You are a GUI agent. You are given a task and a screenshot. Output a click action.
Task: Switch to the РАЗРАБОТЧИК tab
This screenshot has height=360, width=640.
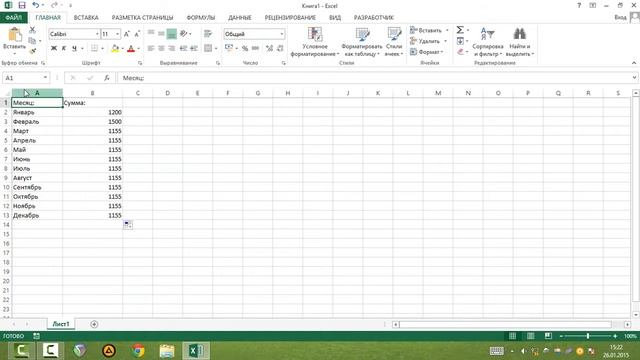click(373, 18)
